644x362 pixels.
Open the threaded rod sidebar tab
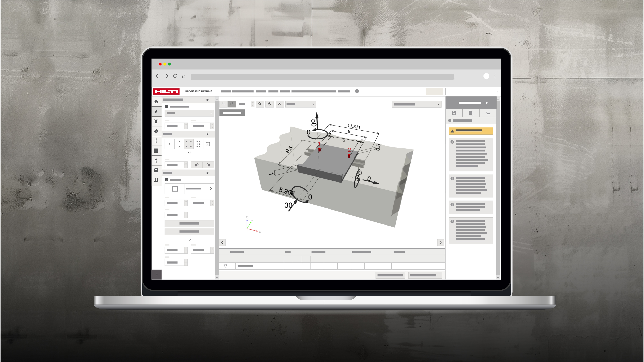(x=156, y=141)
